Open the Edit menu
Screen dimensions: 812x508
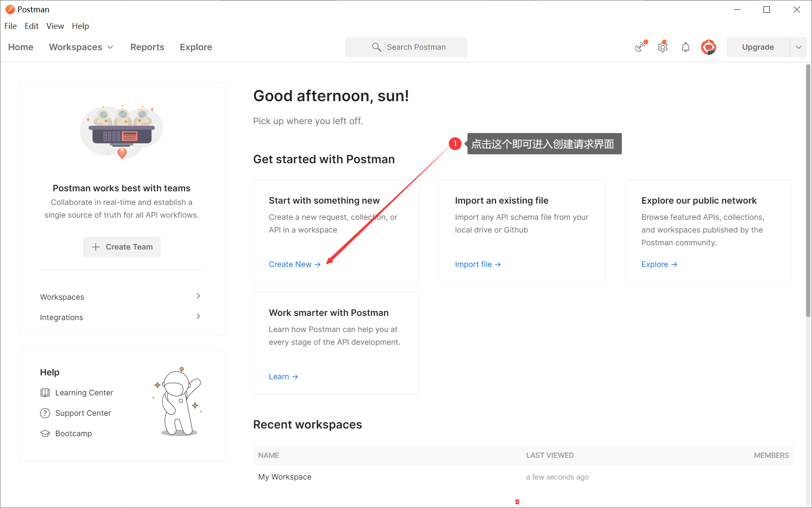[31, 26]
